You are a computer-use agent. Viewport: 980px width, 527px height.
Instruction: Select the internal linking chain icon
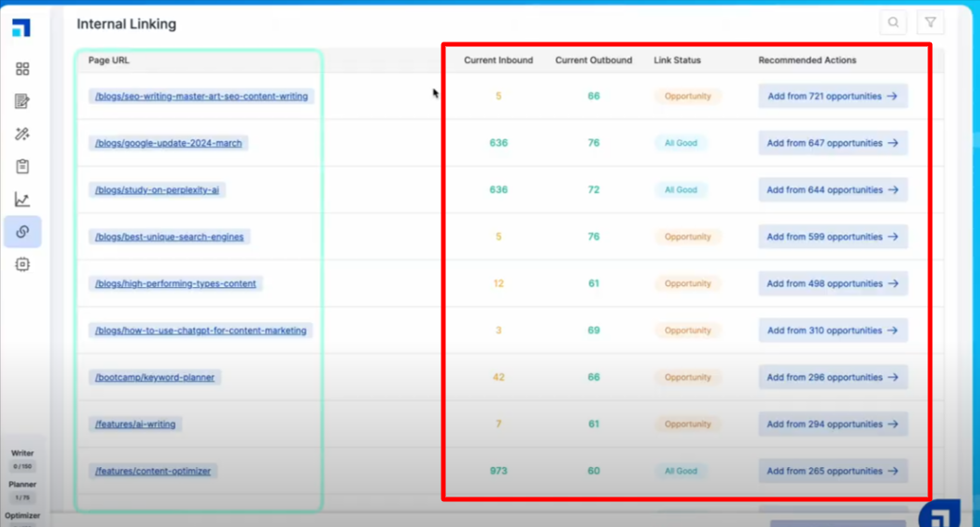(x=22, y=232)
